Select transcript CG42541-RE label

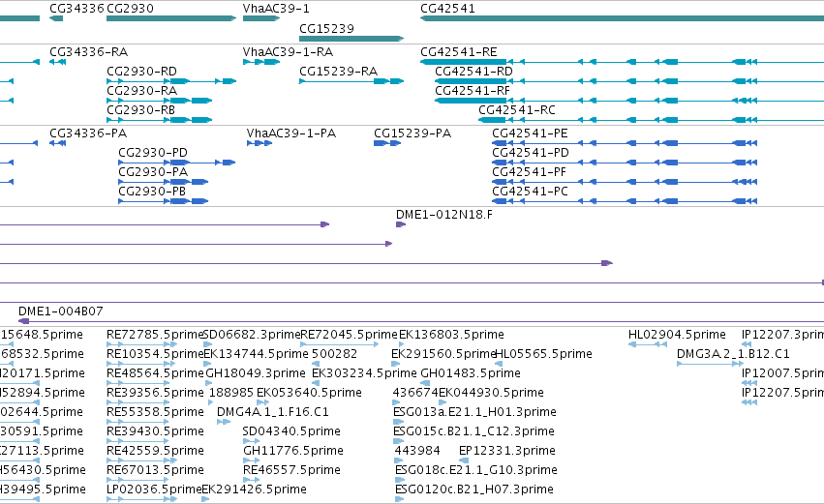click(459, 51)
